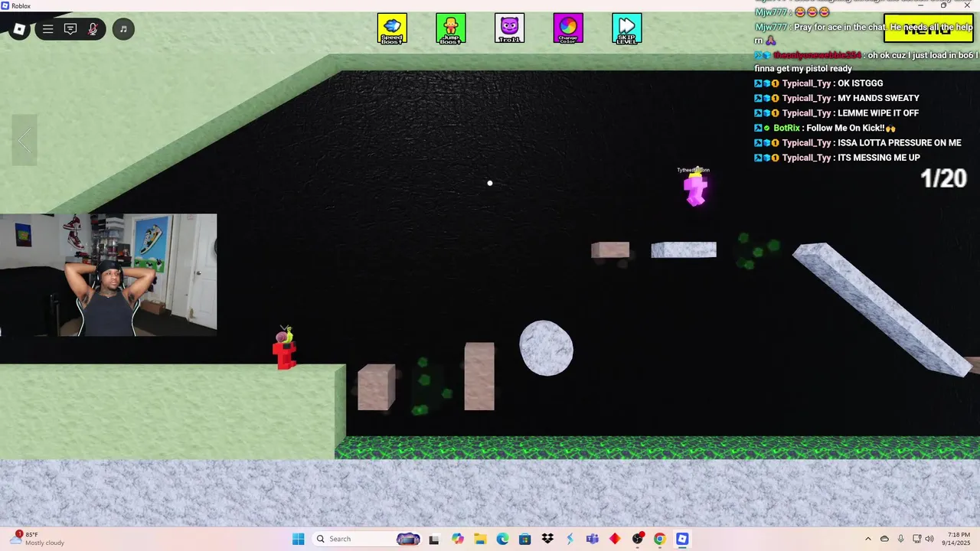The height and width of the screenshot is (551, 980).
Task: Show hidden system tray icons
Action: [867, 539]
